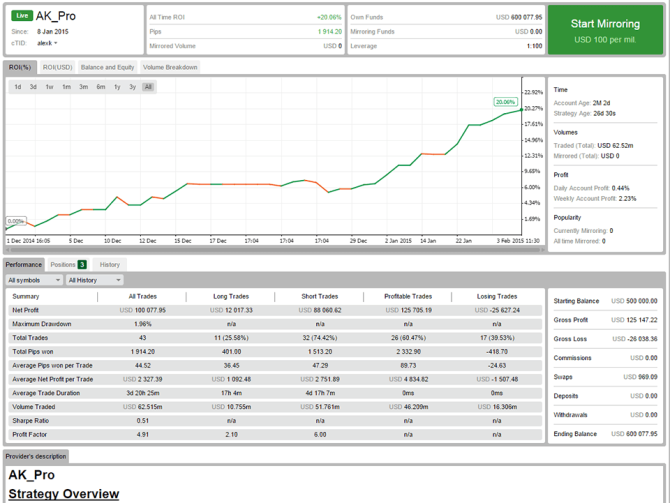The height and width of the screenshot is (503, 670).
Task: Click the Positions count badge showing 3
Action: [x=82, y=265]
